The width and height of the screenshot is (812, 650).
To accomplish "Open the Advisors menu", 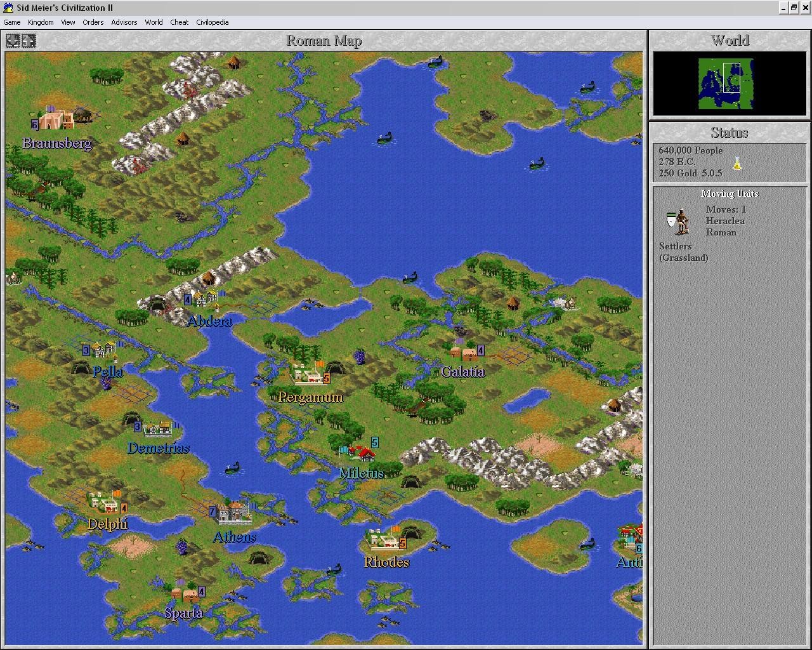I will pos(124,22).
